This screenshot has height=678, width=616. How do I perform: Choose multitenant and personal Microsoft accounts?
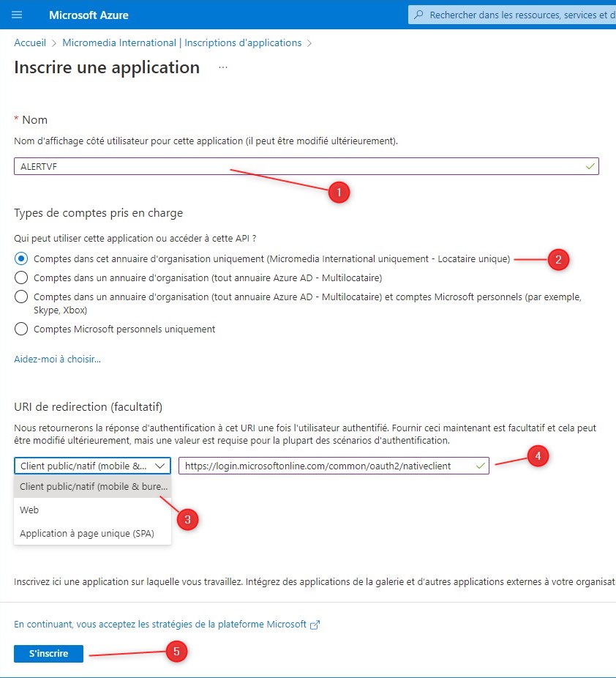click(22, 297)
